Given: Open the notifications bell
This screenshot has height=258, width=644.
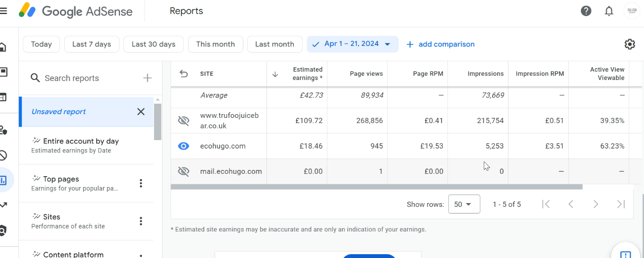Looking at the screenshot, I should 609,11.
